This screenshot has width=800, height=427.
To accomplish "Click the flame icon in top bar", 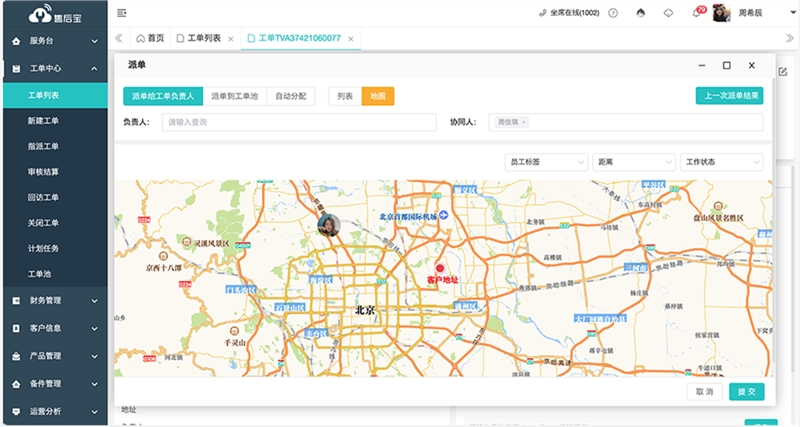I will 640,13.
